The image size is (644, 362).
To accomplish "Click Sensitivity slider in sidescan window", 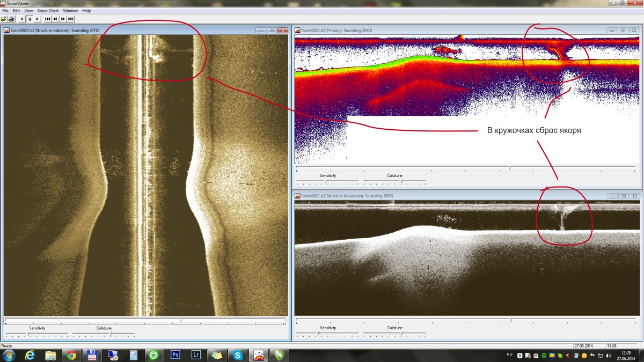I will tap(30, 334).
